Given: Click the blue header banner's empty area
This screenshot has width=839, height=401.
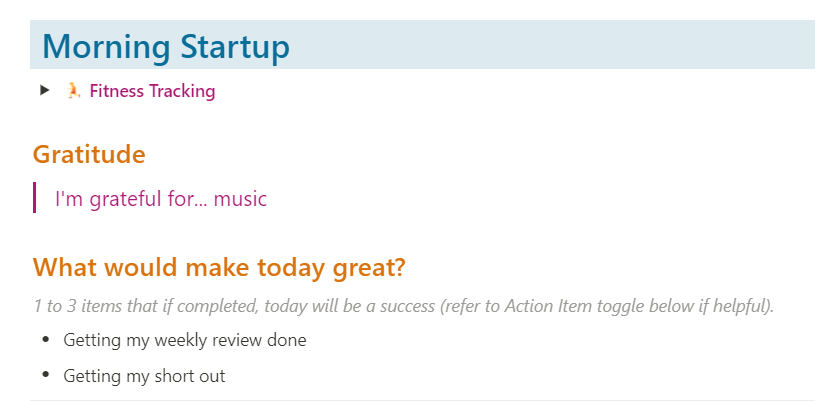Looking at the screenshot, I should click(560, 46).
